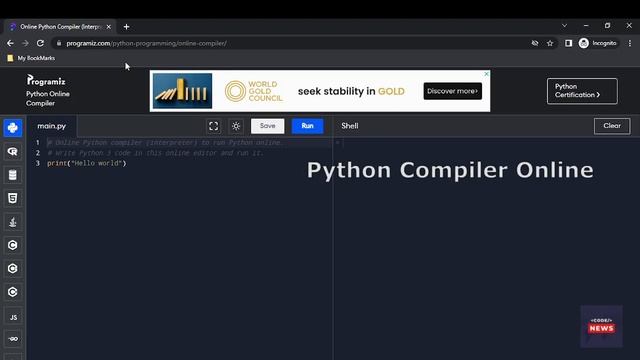Click the Shell panel label
Image resolution: width=640 pixels, height=360 pixels.
(350, 126)
